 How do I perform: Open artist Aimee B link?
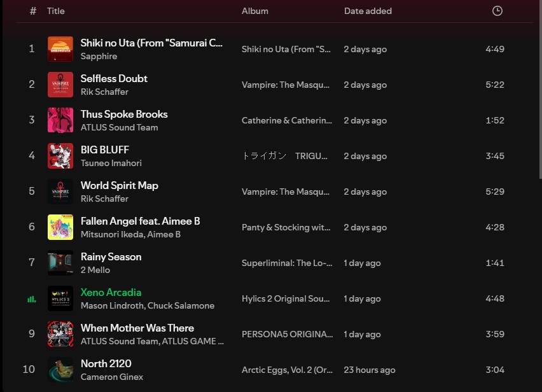[164, 234]
